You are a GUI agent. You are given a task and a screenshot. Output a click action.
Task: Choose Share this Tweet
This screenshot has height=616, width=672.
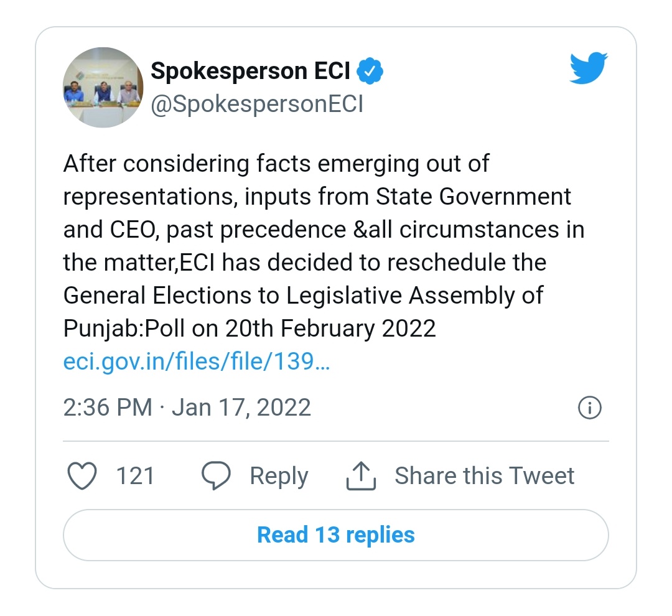(x=484, y=476)
